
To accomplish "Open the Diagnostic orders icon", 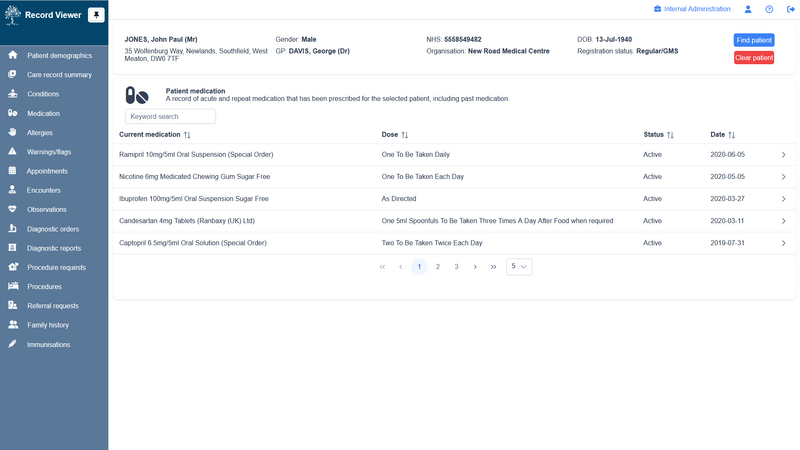I will 13,229.
